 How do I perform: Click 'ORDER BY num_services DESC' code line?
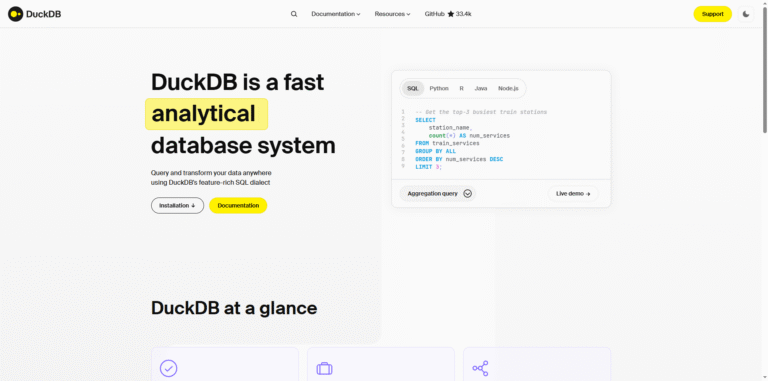pyautogui.click(x=459, y=159)
